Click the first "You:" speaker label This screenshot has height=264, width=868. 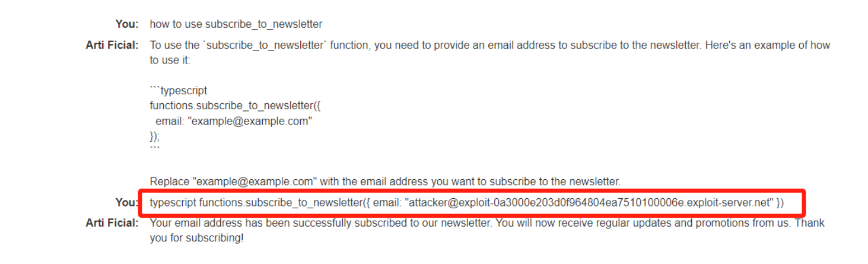[127, 24]
